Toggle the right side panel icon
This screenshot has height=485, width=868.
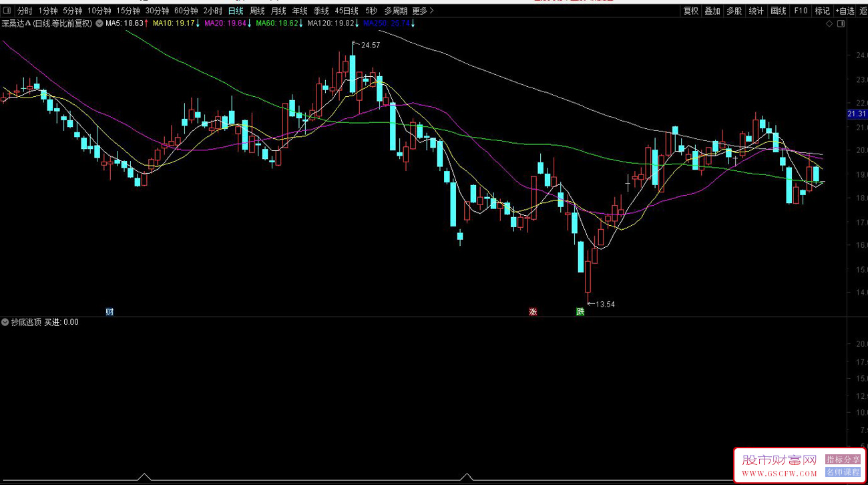coord(840,23)
